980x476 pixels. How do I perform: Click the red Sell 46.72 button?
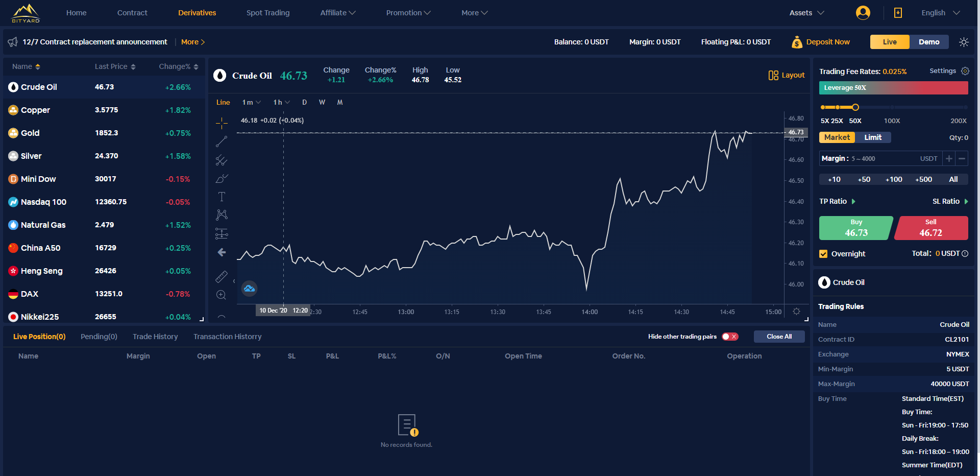click(x=932, y=228)
